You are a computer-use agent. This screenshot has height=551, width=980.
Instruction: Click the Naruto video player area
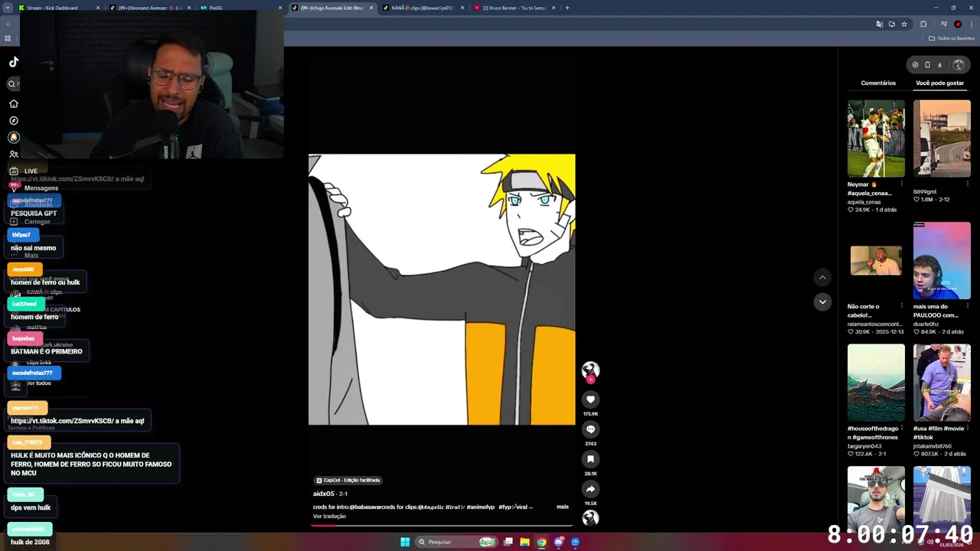(x=442, y=289)
